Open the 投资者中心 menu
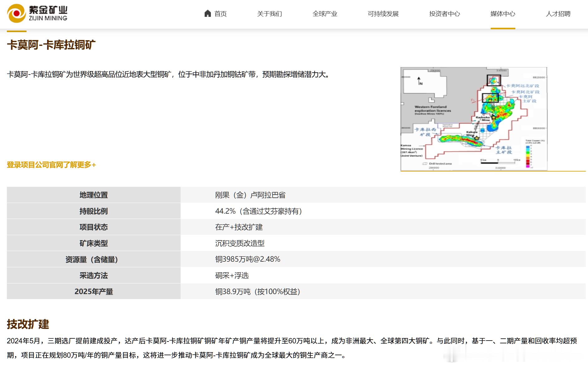 click(445, 14)
